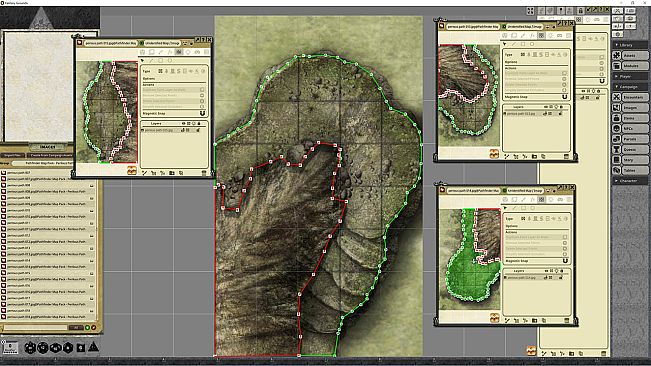The width and height of the screenshot is (651, 366).
Task: Click the Quests trophy icon in the sidebar
Action: coord(617,149)
